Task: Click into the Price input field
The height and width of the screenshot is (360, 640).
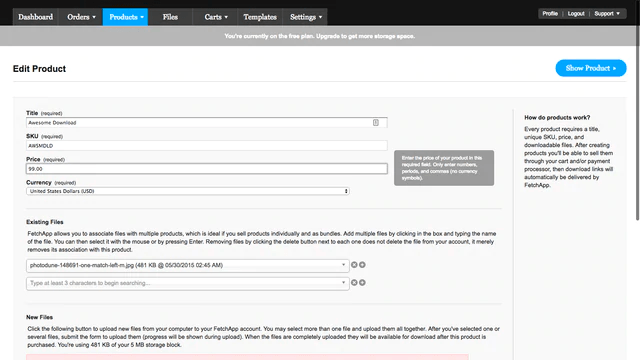Action: point(207,169)
